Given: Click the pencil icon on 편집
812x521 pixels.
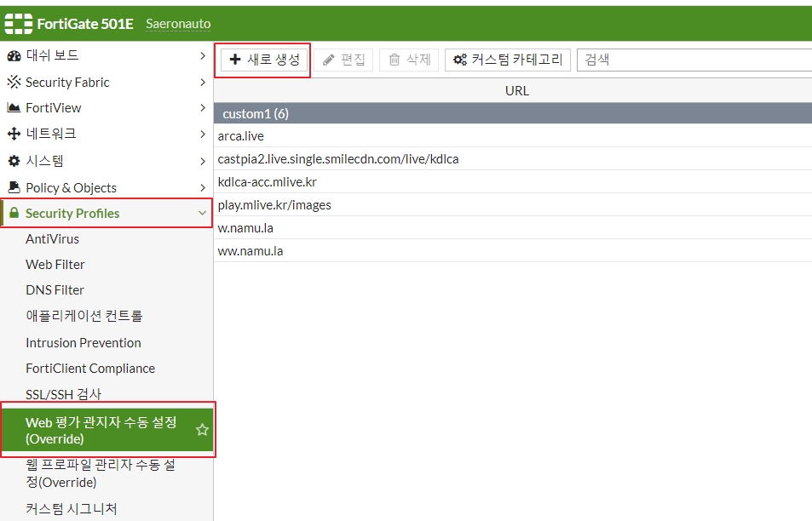Looking at the screenshot, I should coord(328,60).
